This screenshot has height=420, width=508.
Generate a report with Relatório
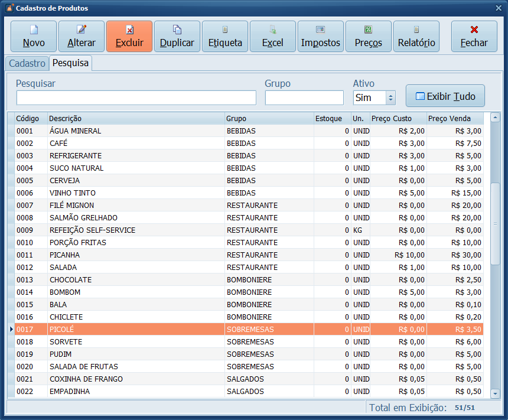[416, 37]
